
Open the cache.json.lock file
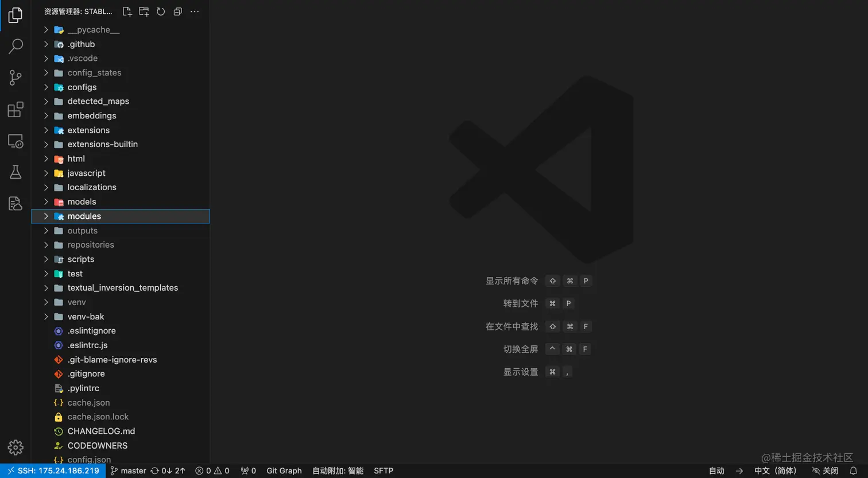[x=121, y=417]
